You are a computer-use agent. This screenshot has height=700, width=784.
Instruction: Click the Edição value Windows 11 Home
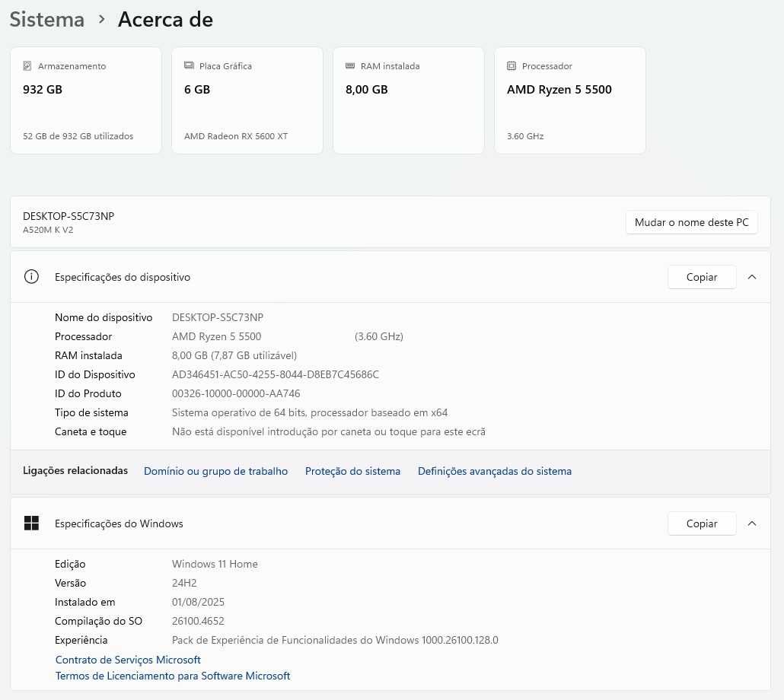[215, 564]
